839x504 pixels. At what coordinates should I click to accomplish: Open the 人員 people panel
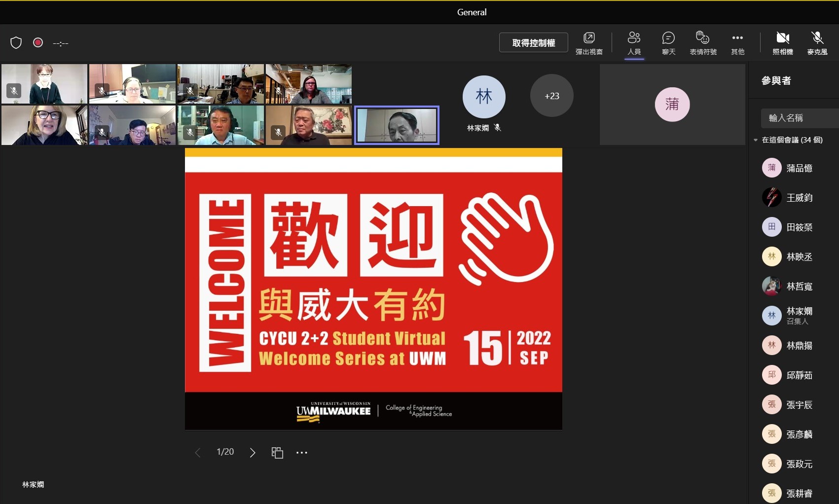[x=634, y=43]
